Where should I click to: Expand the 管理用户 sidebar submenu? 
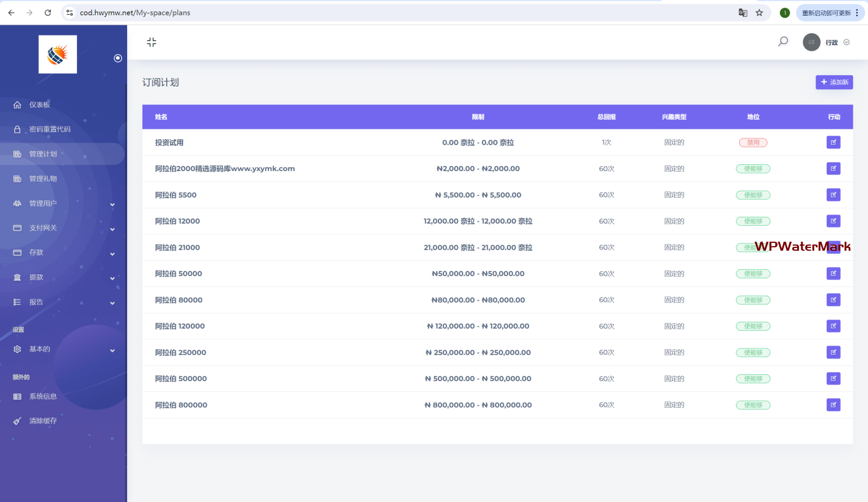[x=62, y=203]
